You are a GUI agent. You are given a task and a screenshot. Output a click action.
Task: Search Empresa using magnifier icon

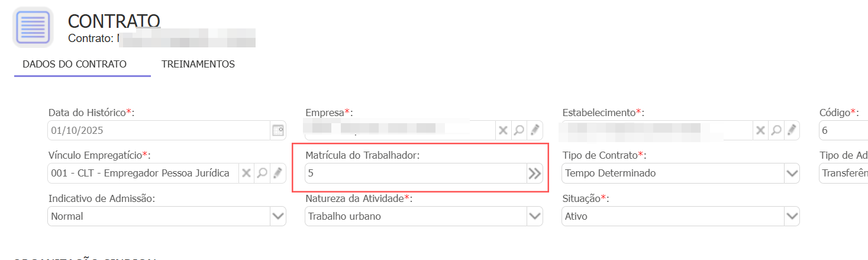tap(519, 130)
